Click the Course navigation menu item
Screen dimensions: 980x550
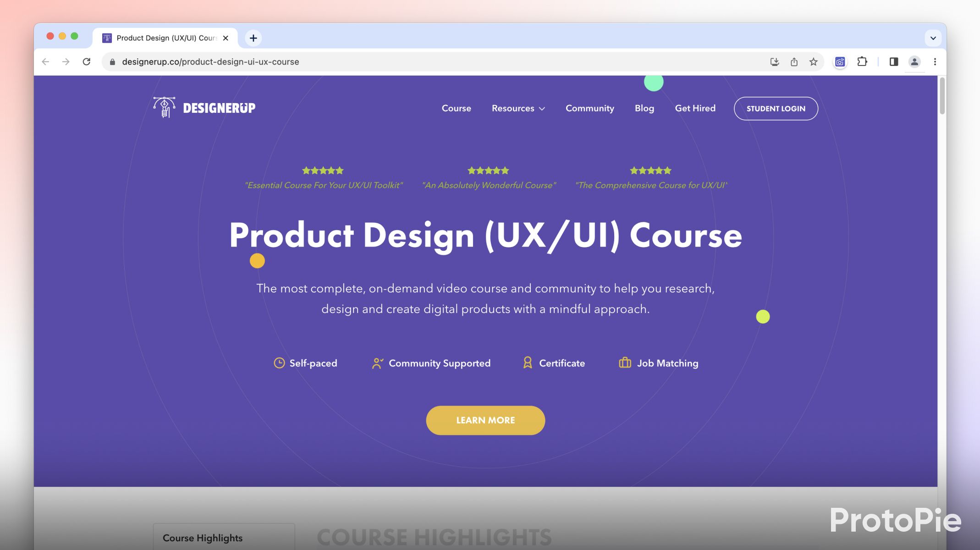click(457, 108)
